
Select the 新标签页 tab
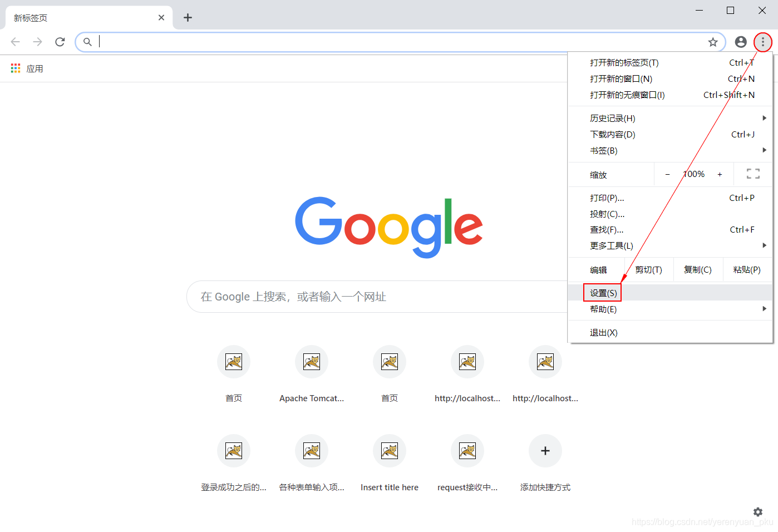(x=89, y=18)
